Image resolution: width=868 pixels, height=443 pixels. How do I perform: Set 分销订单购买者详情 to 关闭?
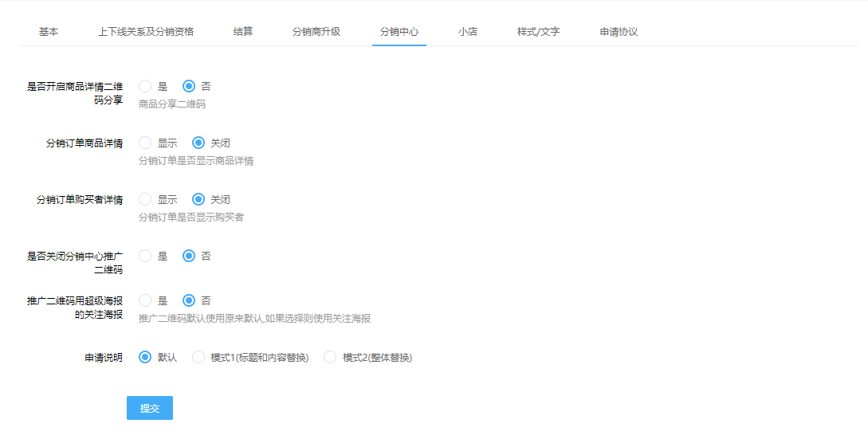pyautogui.click(x=198, y=199)
